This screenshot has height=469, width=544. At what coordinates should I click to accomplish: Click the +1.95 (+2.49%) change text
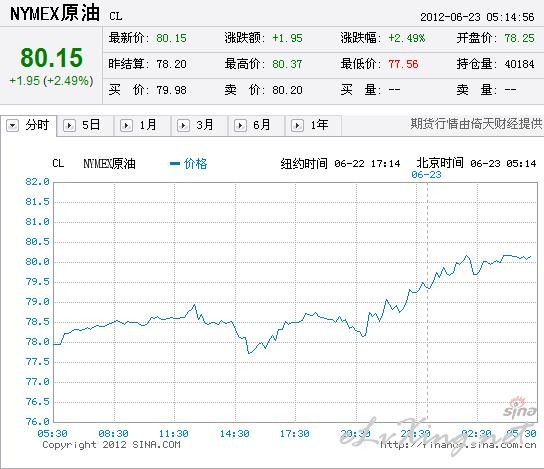point(51,81)
